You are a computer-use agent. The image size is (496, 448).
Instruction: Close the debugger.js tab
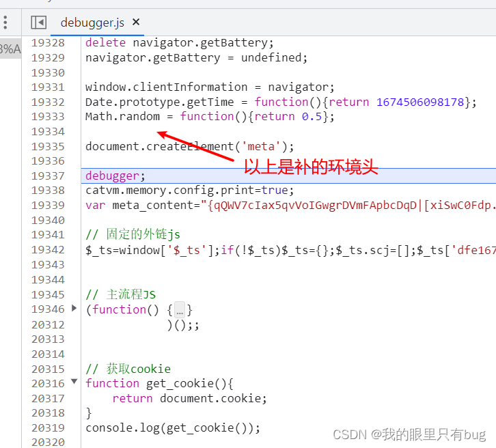(x=136, y=22)
